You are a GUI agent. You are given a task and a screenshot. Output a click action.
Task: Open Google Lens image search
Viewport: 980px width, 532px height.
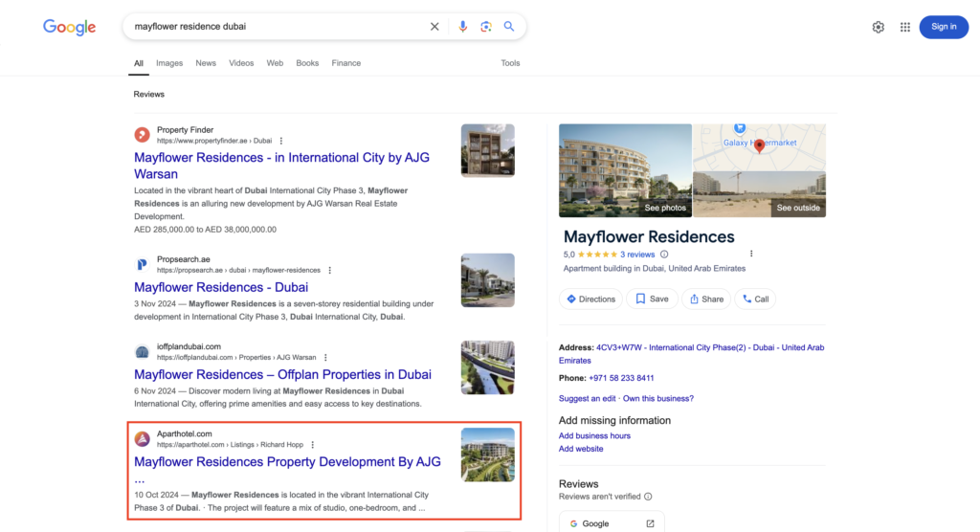pyautogui.click(x=485, y=26)
